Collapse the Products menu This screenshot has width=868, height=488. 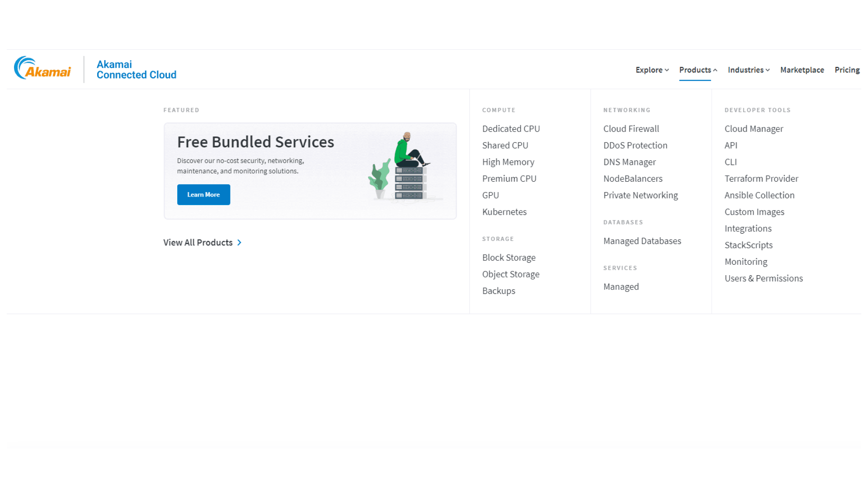[x=698, y=70]
